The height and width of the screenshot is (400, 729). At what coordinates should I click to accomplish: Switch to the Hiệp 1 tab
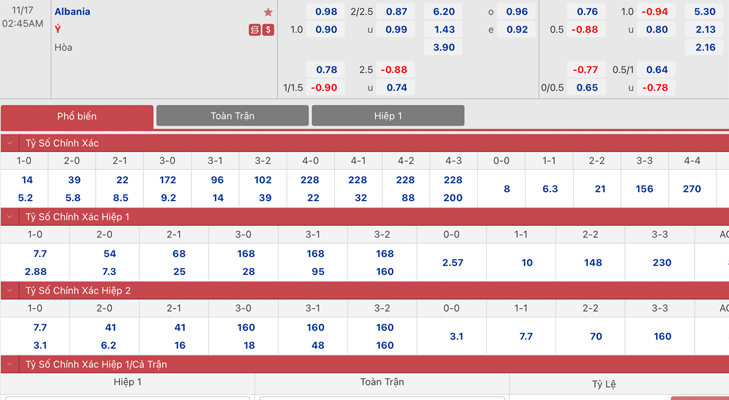click(388, 116)
